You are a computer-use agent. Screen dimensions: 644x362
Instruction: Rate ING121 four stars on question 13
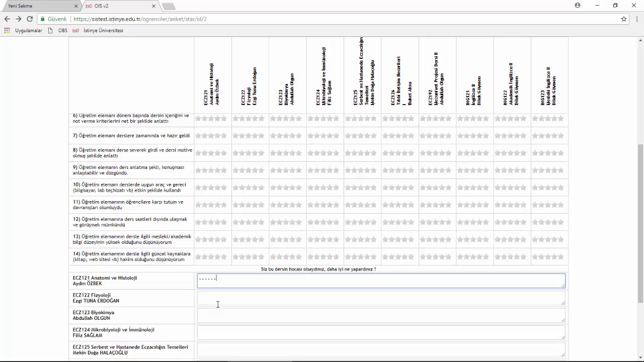pyautogui.click(x=479, y=239)
